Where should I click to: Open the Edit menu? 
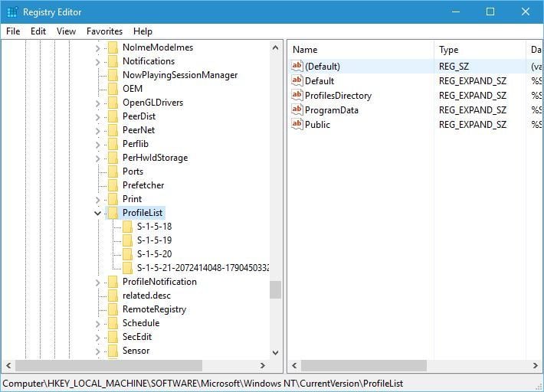pyautogui.click(x=38, y=31)
